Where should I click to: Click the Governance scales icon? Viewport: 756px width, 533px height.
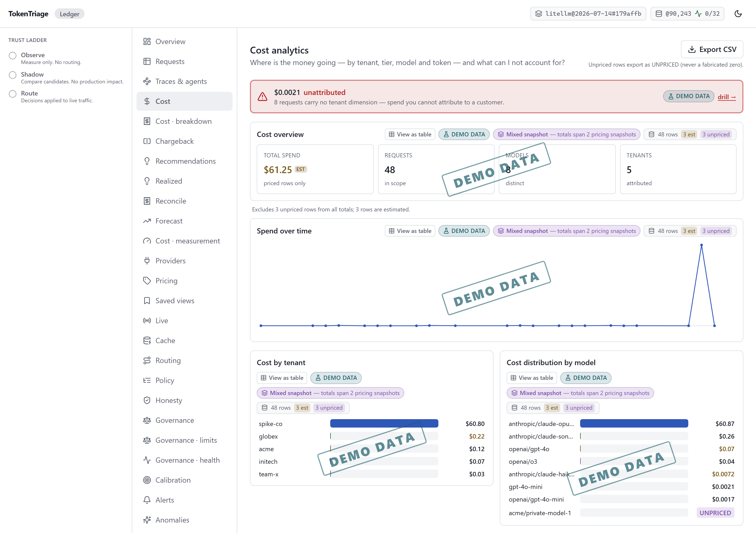tap(147, 420)
